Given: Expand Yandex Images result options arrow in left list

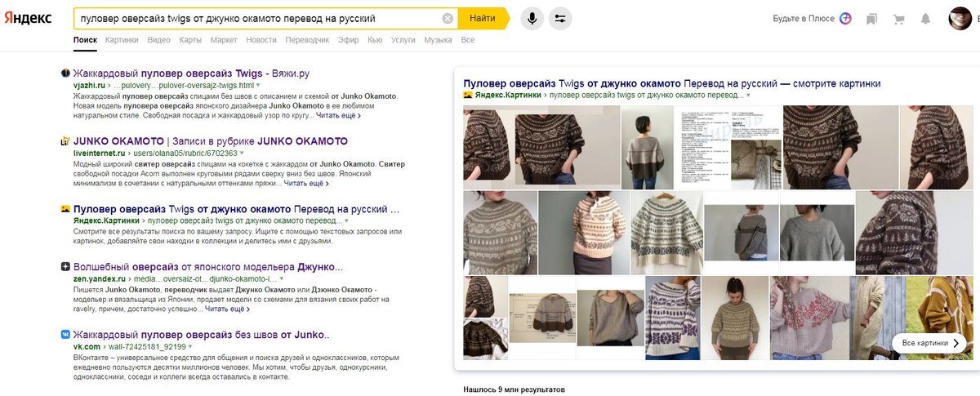Looking at the screenshot, I should coord(346,221).
